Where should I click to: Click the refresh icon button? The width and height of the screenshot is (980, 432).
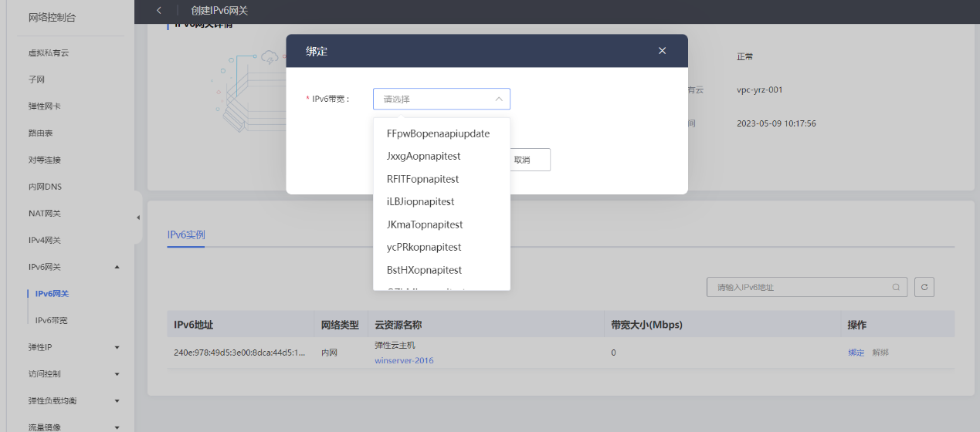point(924,287)
